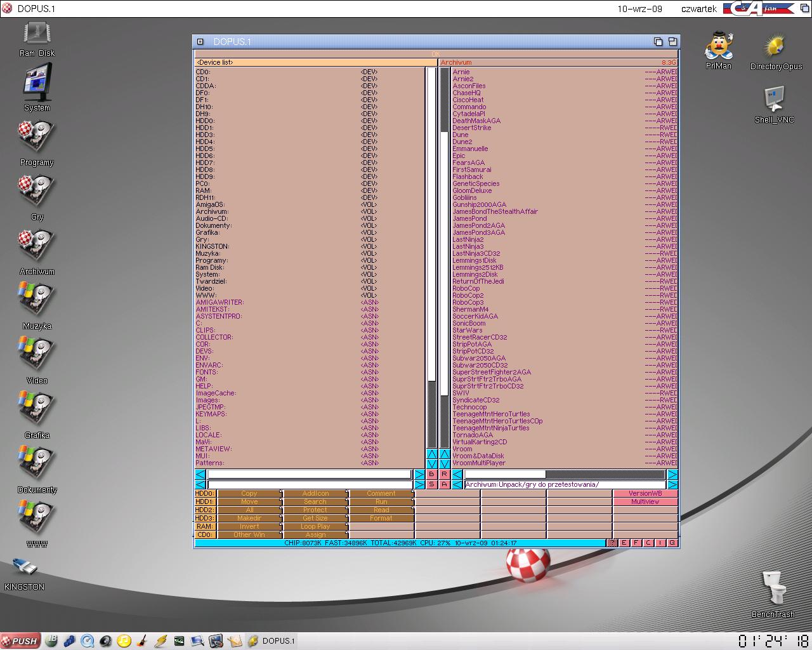Viewport: 812px width, 650px height.
Task: Click the yellow music note icon in dock
Action: [x=124, y=641]
